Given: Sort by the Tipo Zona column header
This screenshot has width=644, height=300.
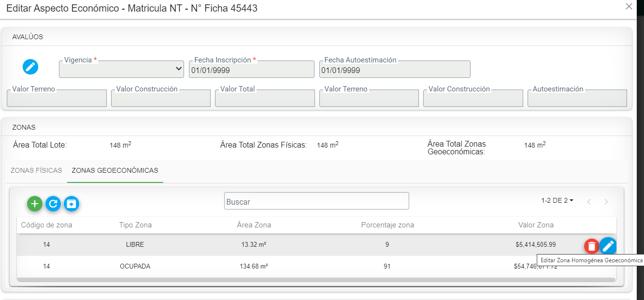Looking at the screenshot, I should tap(135, 225).
